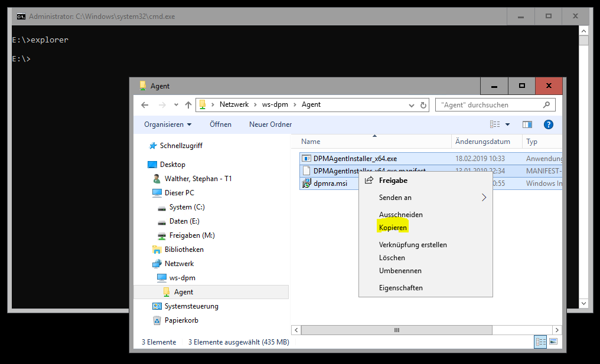Click the Explorer forward arrow
600x364 pixels.
(x=162, y=105)
